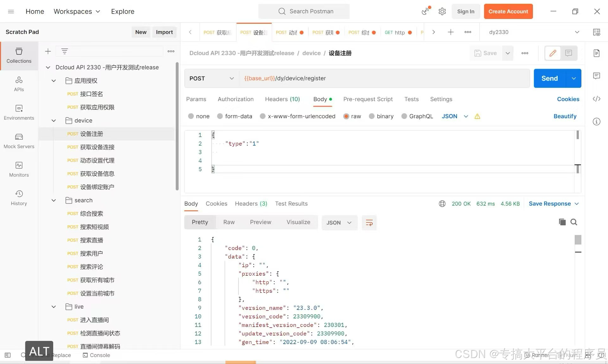Toggle the sidebar visibility in status bar
Image resolution: width=608 pixels, height=364 pixels.
[8, 355]
